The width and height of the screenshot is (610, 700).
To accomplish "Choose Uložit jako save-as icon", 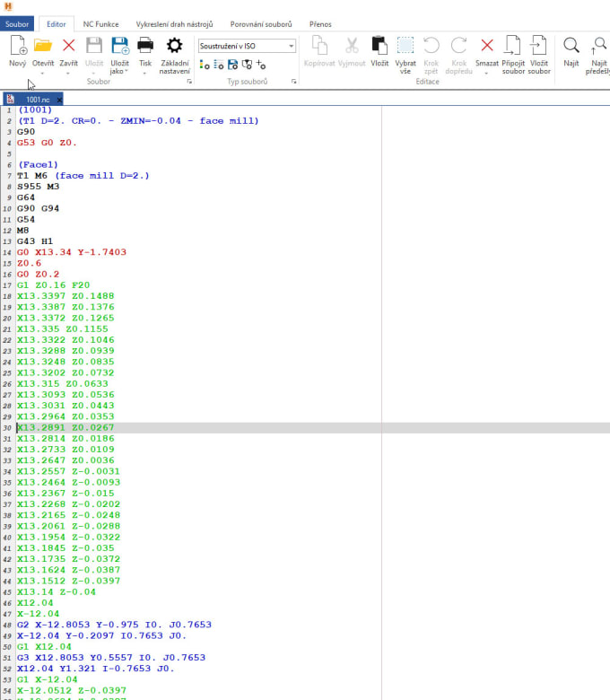I will (119, 46).
